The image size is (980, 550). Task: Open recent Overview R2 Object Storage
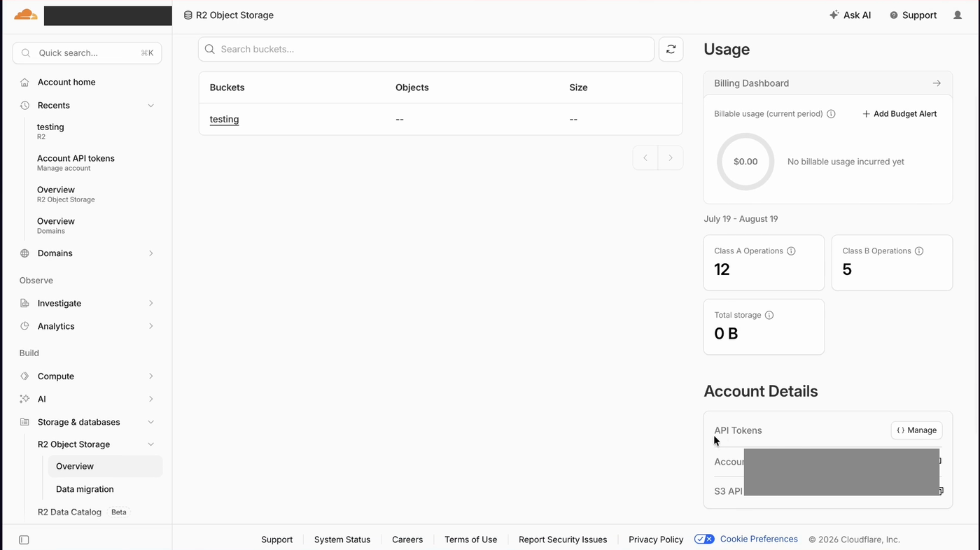66,194
